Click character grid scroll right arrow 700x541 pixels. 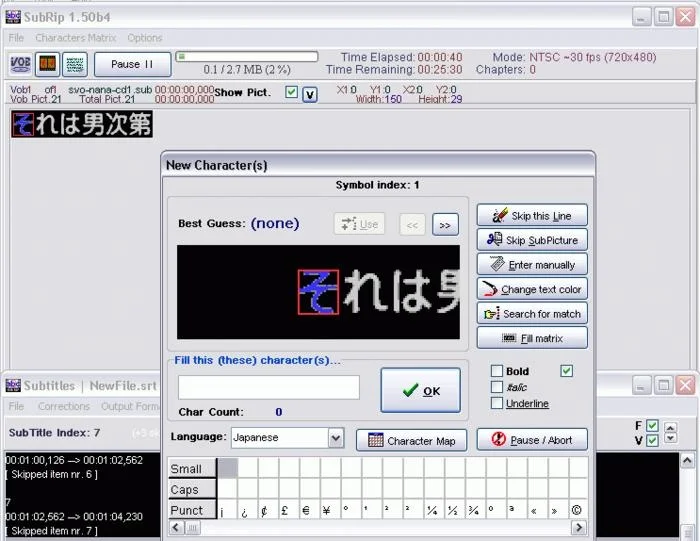click(579, 528)
